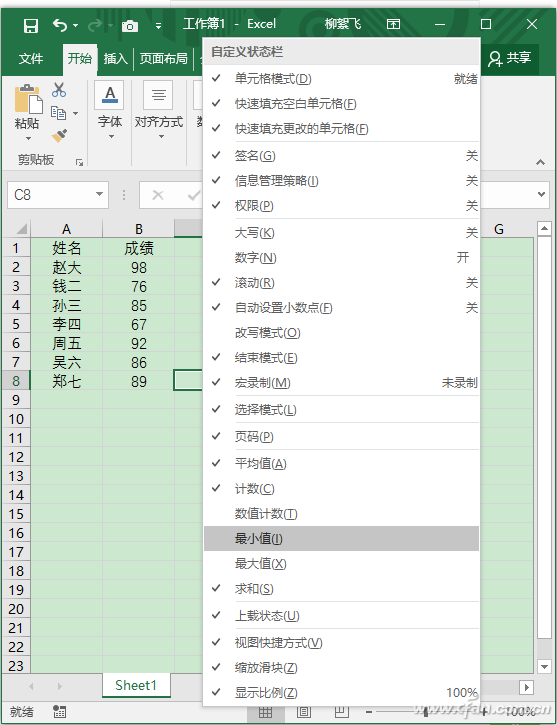Toggle Macro Recording (宏录制) option
Image resolution: width=557 pixels, height=725 pixels.
point(341,383)
